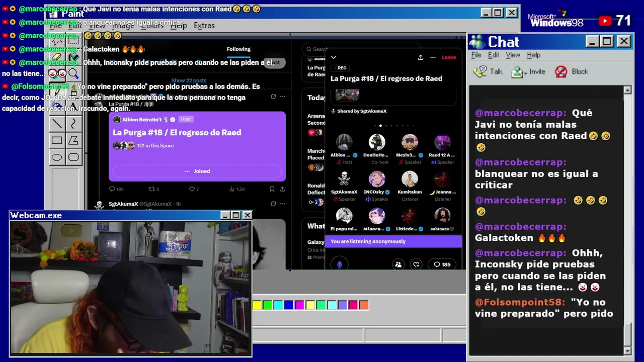Image resolution: width=644 pixels, height=362 pixels.
Task: Click Albion avatar labeled Host in the Space
Action: (344, 142)
